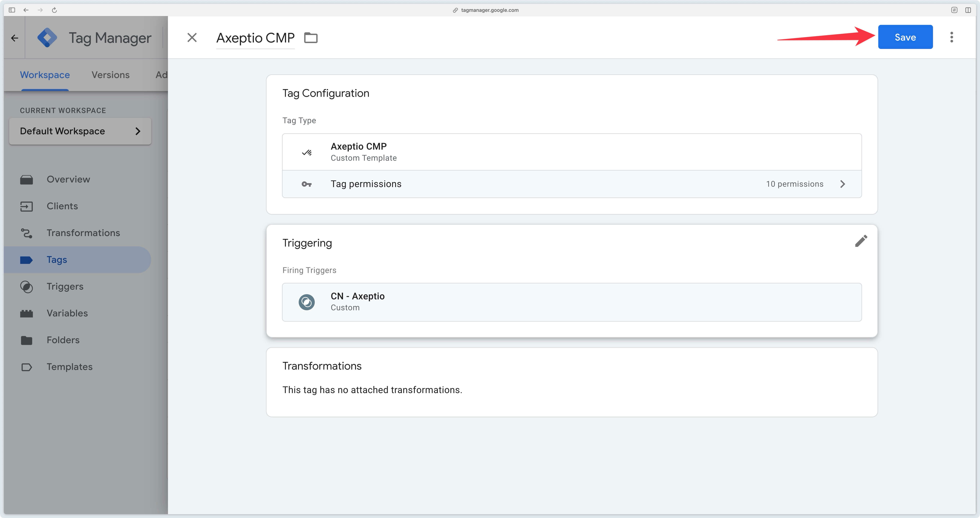Click the browser forward button

(x=40, y=10)
